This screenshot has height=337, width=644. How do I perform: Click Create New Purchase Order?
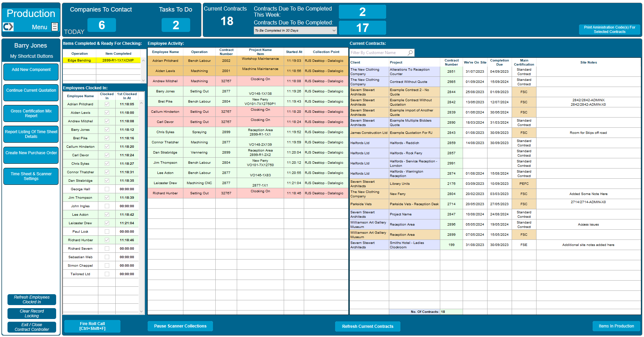[x=31, y=155]
